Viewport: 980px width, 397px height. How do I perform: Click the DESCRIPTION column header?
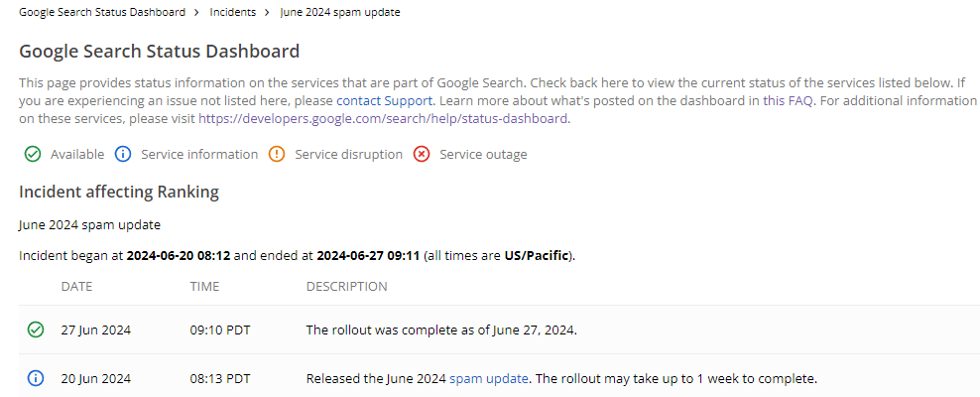click(346, 287)
